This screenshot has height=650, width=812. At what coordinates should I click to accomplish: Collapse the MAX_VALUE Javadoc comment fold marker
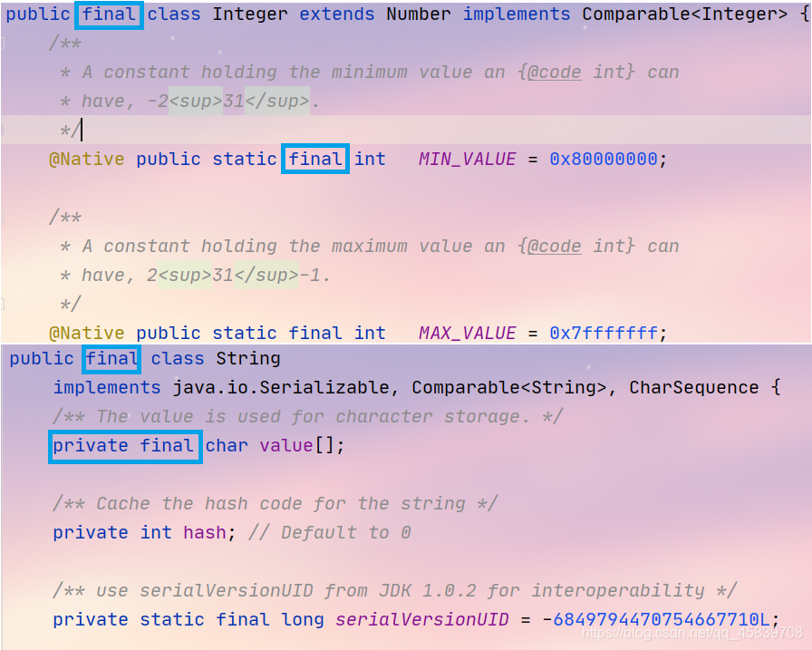[2, 217]
